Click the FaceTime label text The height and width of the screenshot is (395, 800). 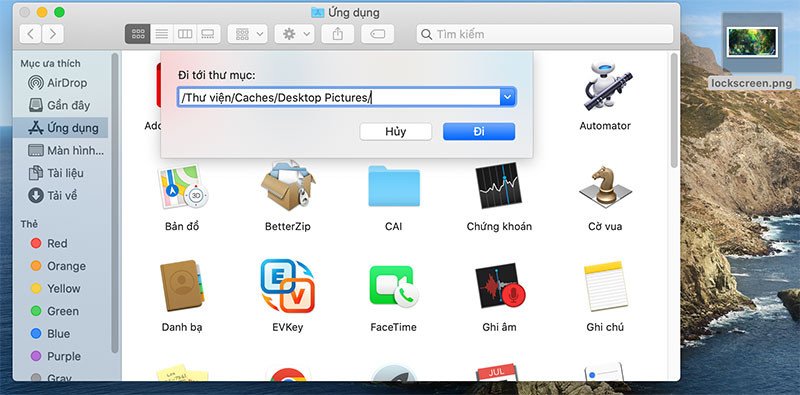pos(393,327)
